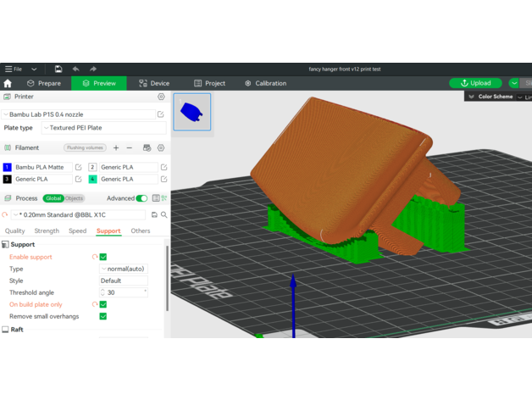Click the Flushing volumes button
The width and height of the screenshot is (532, 400).
tap(85, 147)
